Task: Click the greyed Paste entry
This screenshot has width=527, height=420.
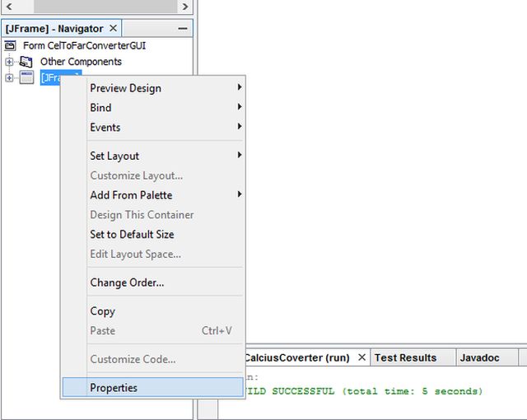Action: pyautogui.click(x=153, y=330)
